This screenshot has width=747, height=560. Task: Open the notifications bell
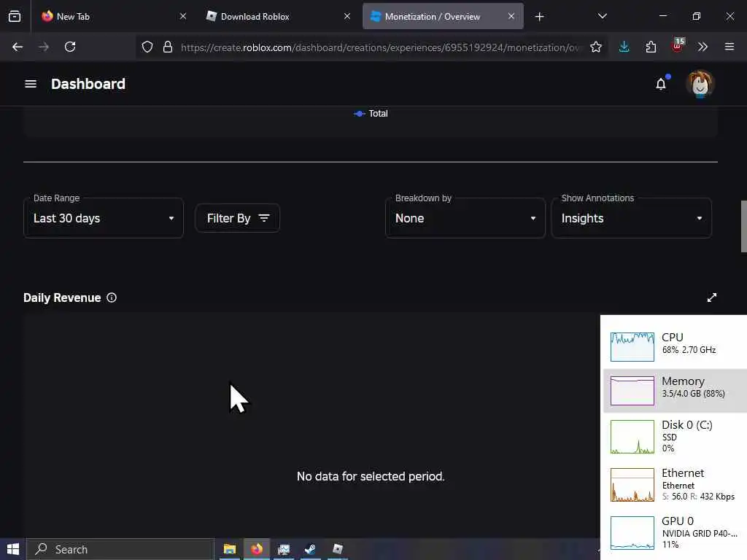[661, 84]
